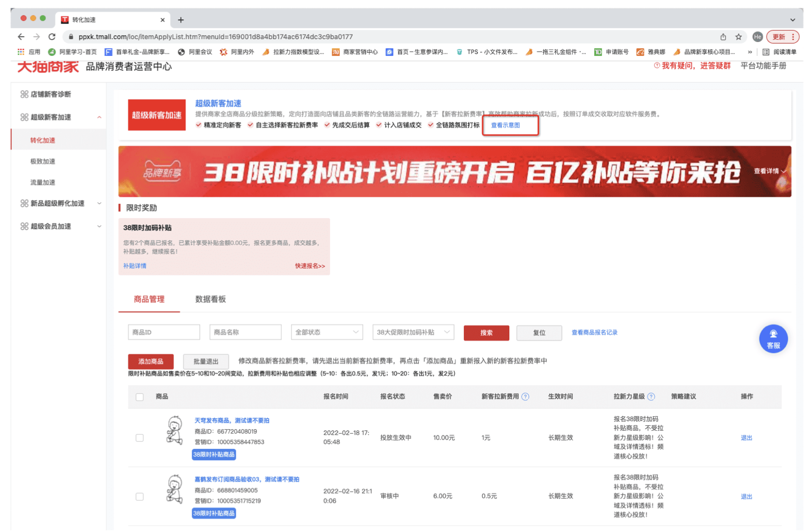804x532 pixels.
Task: Open the browser profile avatar
Action: (758, 37)
